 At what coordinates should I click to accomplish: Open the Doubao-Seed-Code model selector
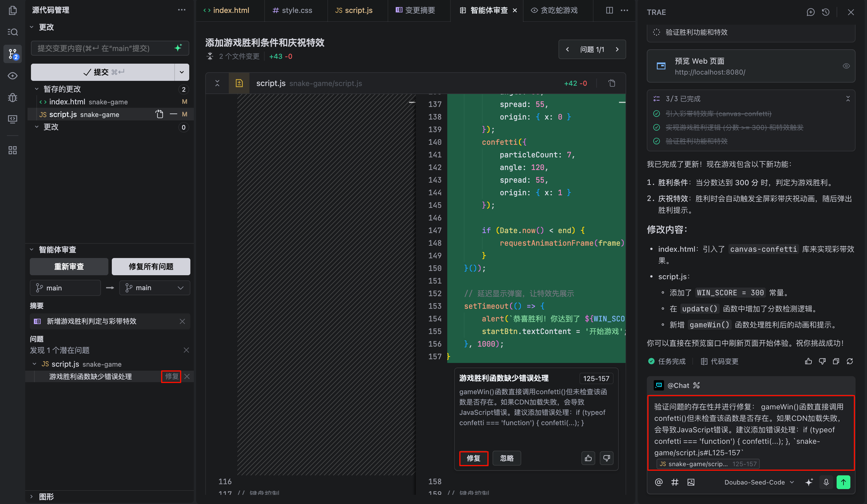759,482
